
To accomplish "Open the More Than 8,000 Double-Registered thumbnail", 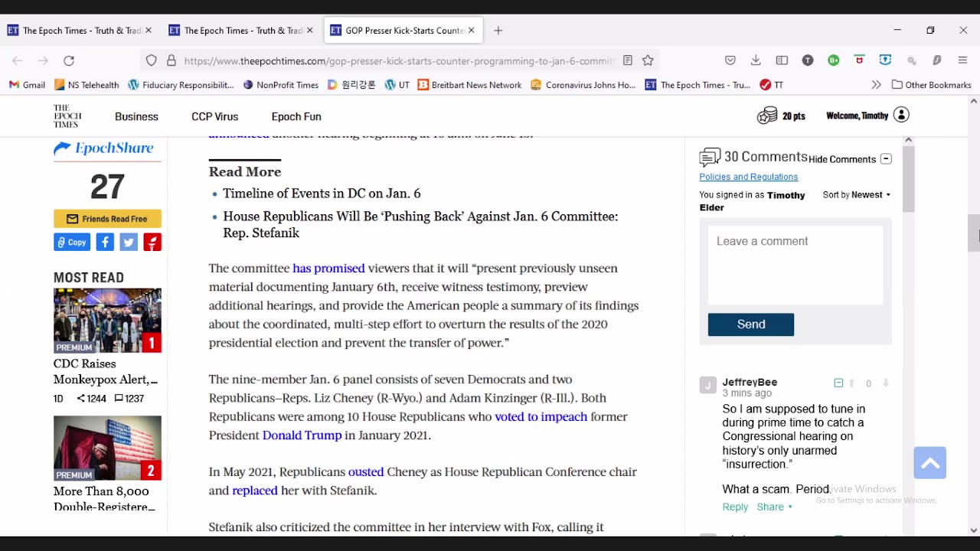I will click(x=107, y=448).
